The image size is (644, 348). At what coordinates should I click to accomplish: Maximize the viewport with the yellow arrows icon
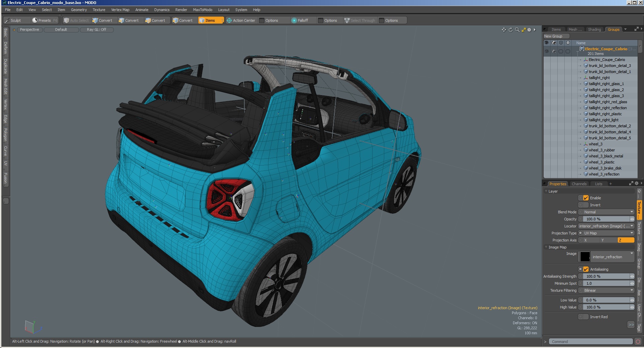coord(524,30)
